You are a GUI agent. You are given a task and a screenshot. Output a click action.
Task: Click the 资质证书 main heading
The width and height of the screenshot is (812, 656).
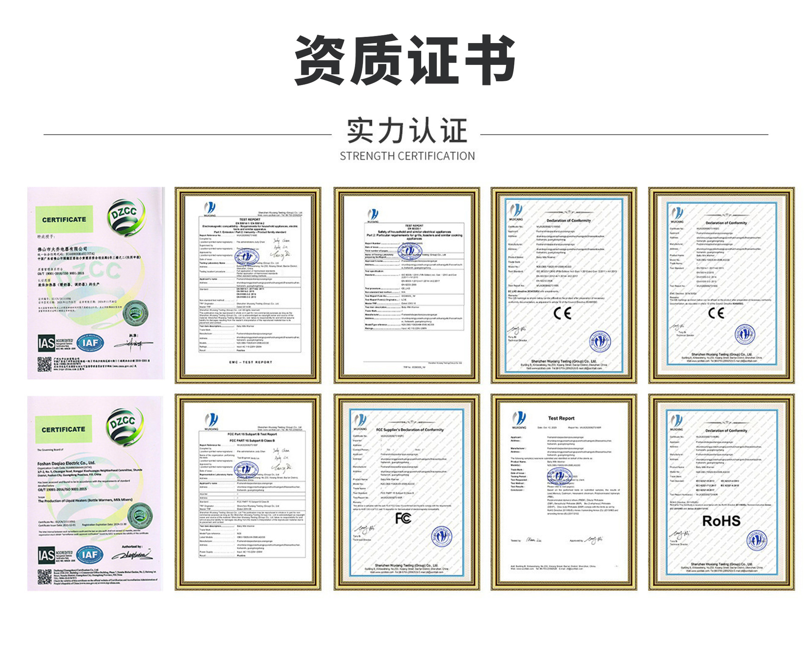[x=405, y=60]
